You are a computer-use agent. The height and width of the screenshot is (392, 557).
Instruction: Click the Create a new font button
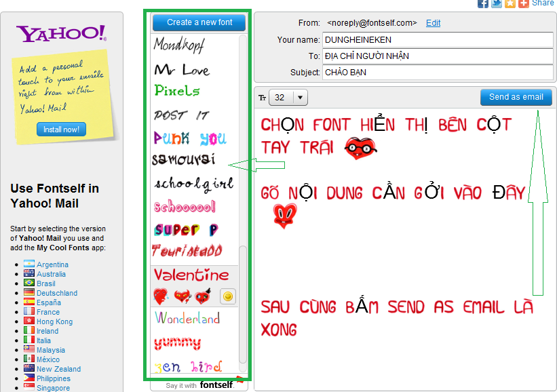pyautogui.click(x=199, y=22)
